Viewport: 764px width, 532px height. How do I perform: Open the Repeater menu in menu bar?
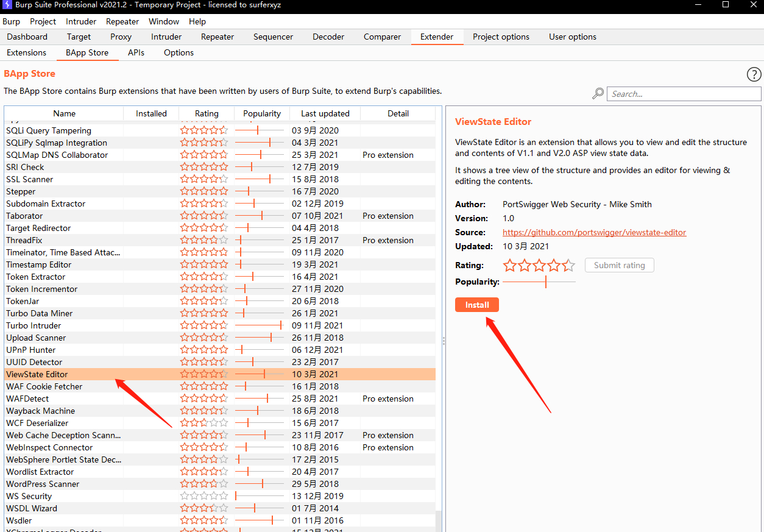(x=122, y=21)
